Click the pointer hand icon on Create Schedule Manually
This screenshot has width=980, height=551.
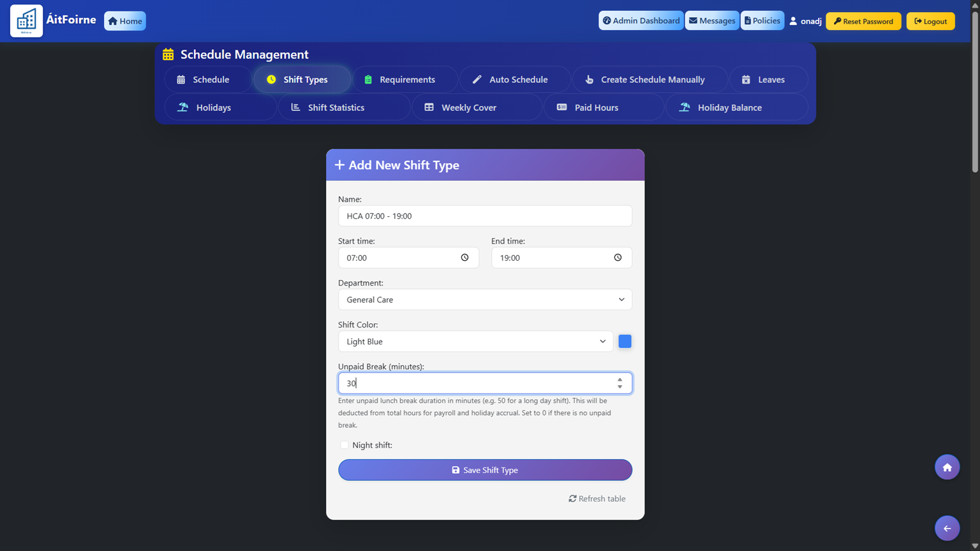pos(590,80)
